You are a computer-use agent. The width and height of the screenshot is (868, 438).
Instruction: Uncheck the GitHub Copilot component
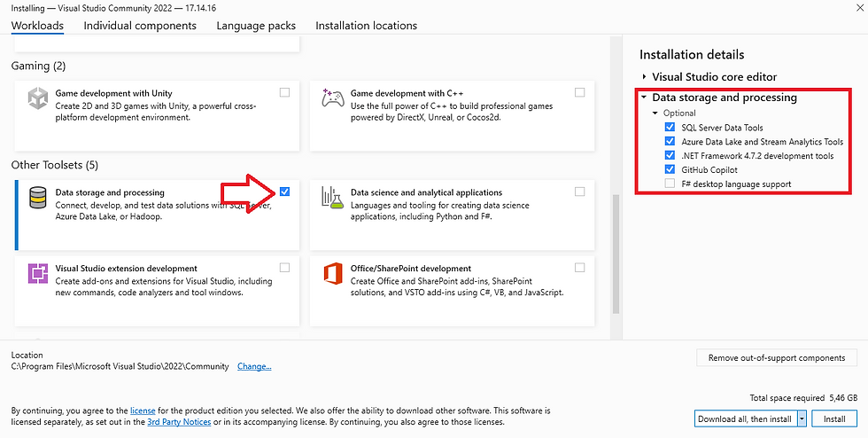[670, 169]
